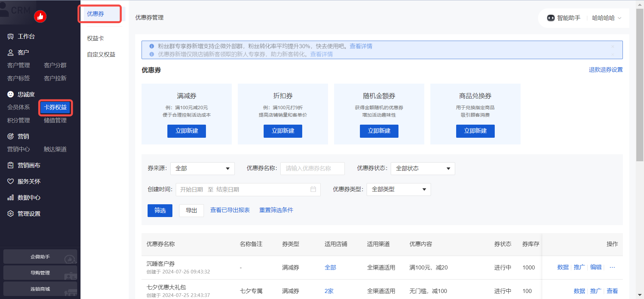Focus the 优惠券名称 input field

313,169
